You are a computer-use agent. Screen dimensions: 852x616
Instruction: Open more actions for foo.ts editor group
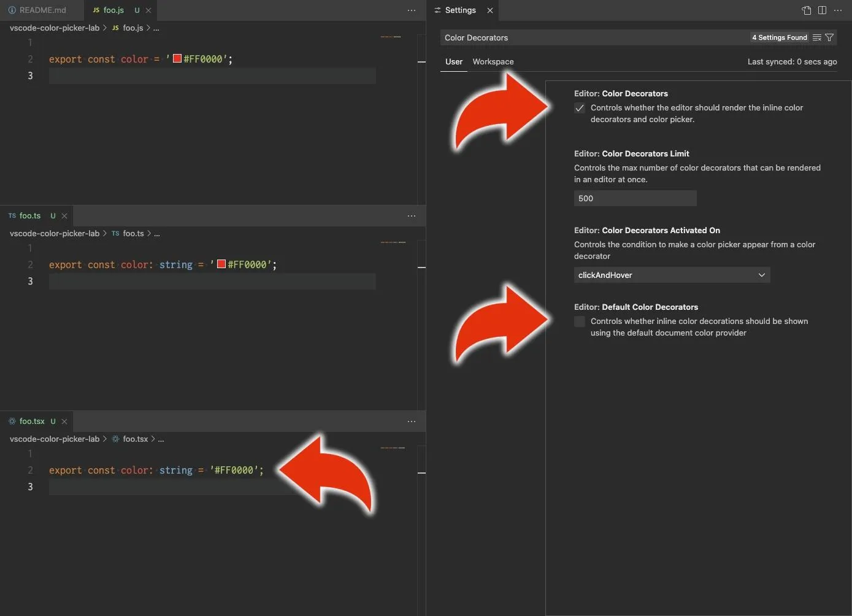pos(412,216)
